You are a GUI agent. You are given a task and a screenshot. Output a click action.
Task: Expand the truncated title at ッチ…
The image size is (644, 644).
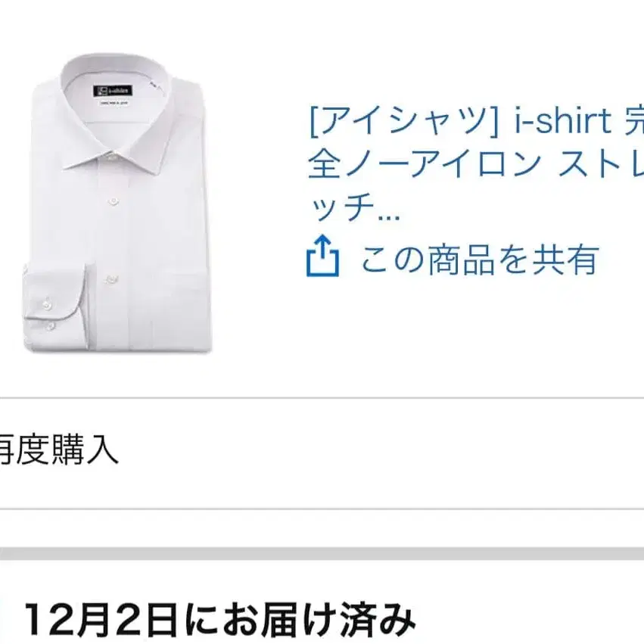point(353,208)
